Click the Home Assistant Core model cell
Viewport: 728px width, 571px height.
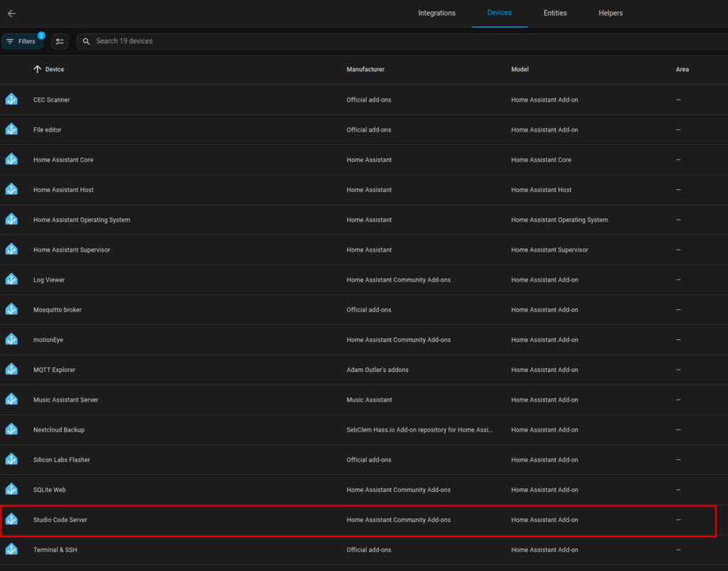(541, 160)
